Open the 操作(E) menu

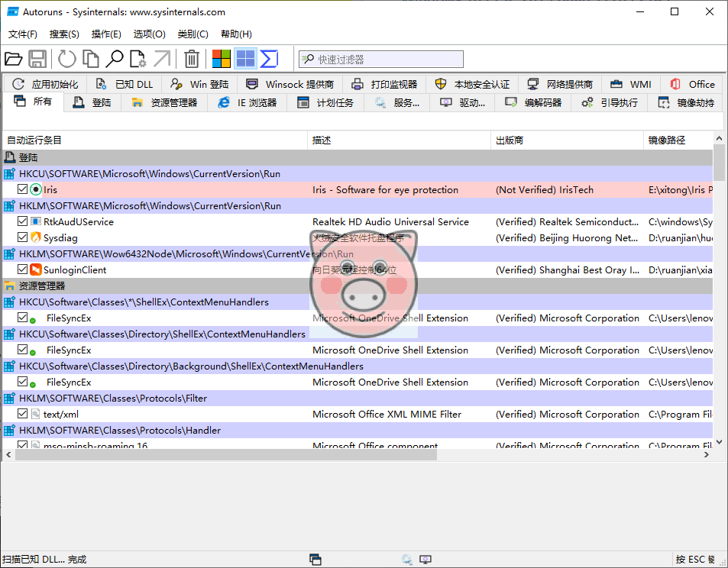tap(106, 34)
